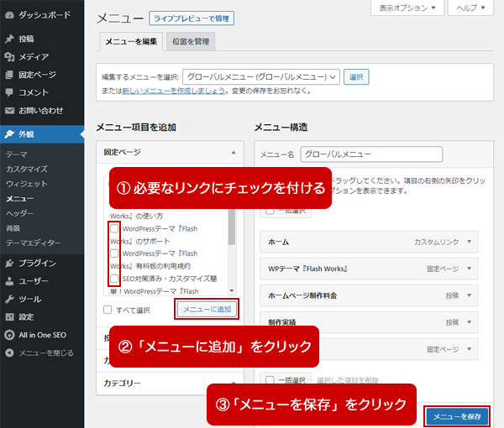Click the 外観 paintbrush icon

click(9, 134)
